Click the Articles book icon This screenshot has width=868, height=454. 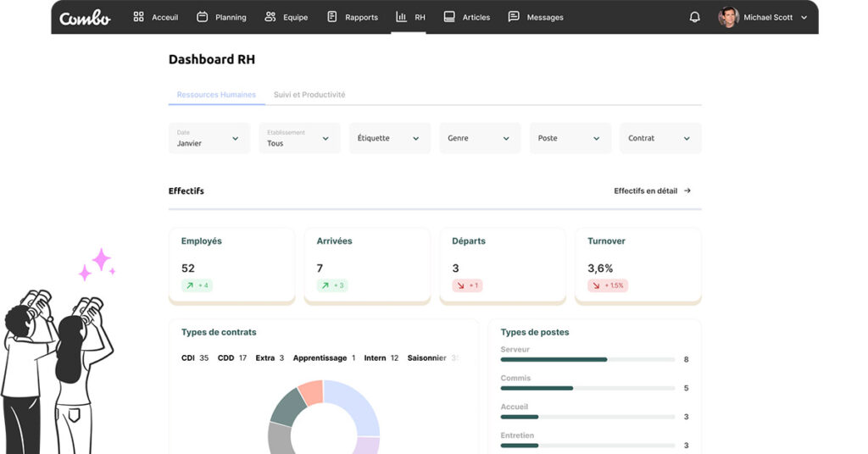click(x=449, y=17)
